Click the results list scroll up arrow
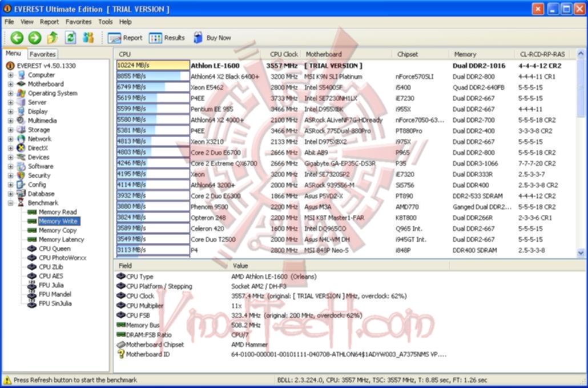This screenshot has width=588, height=388. (581, 54)
